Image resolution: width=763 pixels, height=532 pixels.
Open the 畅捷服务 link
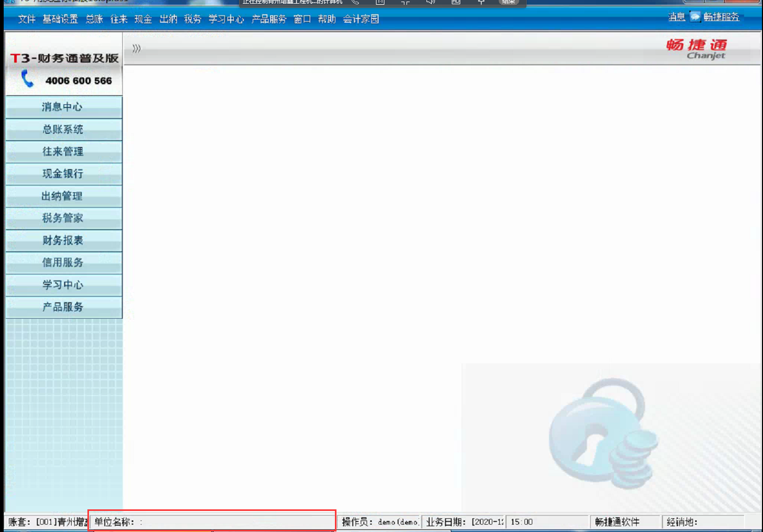tap(721, 17)
